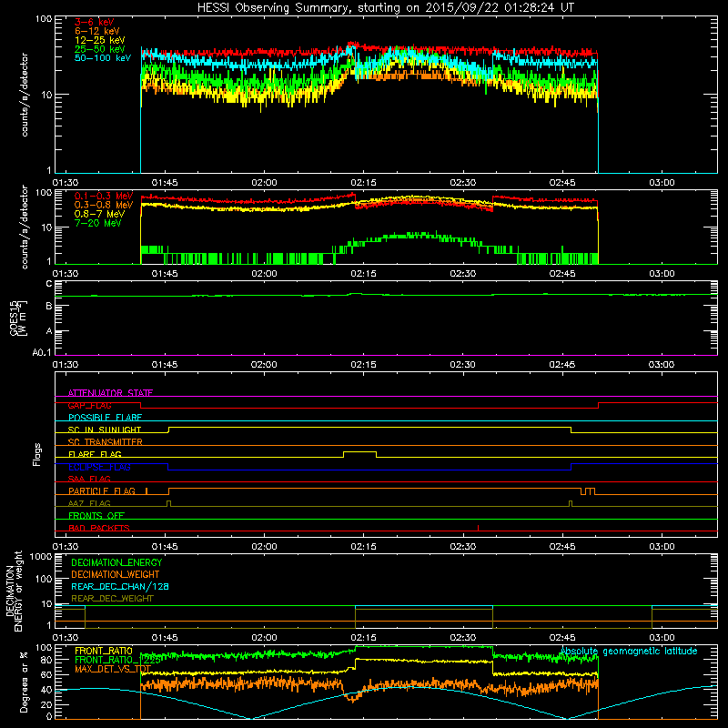728x728 pixels.
Task: Click the REAR_DEC_WEIGHT legend label
Action: (112, 599)
